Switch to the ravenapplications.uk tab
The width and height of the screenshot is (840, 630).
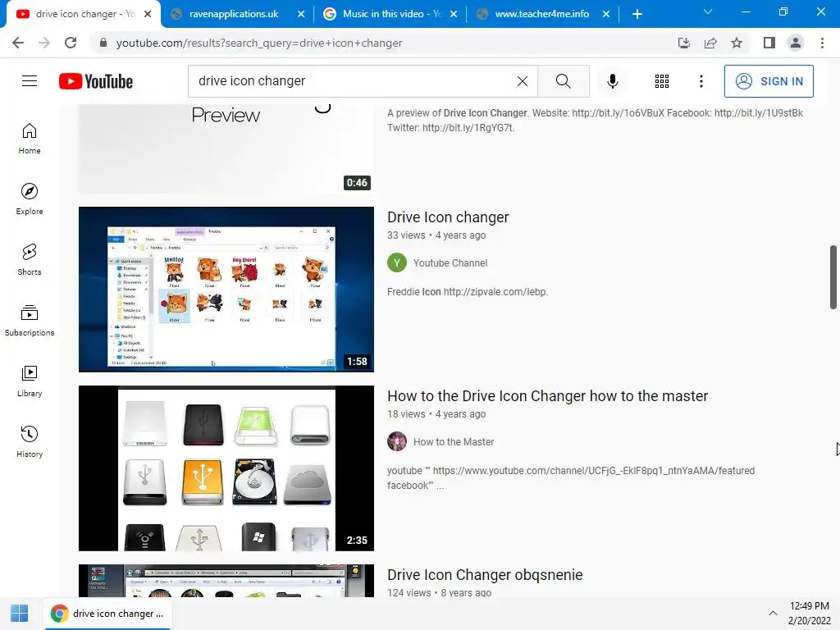click(234, 14)
